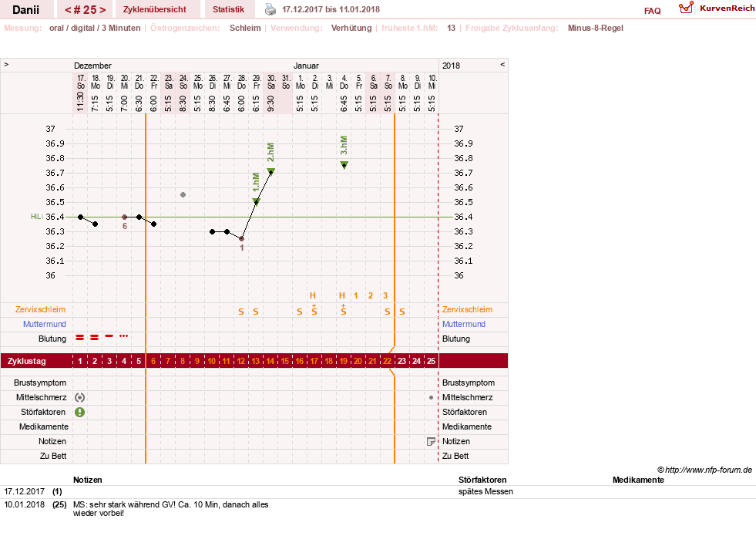Click the 'HLi' baseline label
The image size is (756, 536).
coord(37,217)
